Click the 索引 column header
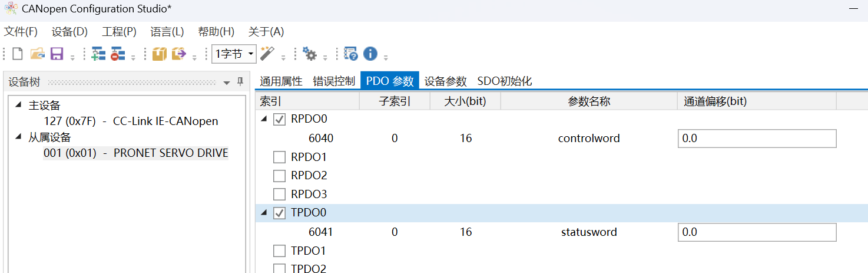Image resolution: width=868 pixels, height=273 pixels. click(x=307, y=101)
